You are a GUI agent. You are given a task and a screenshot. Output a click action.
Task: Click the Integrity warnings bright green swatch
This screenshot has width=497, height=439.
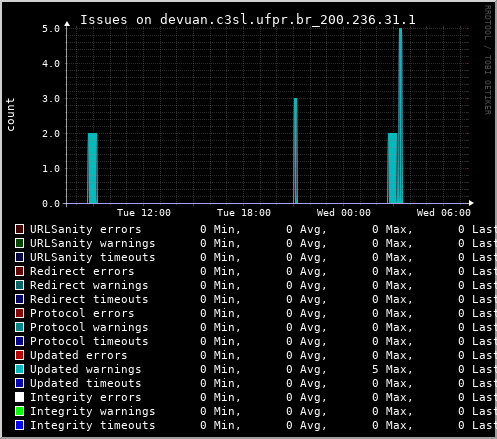(x=19, y=411)
